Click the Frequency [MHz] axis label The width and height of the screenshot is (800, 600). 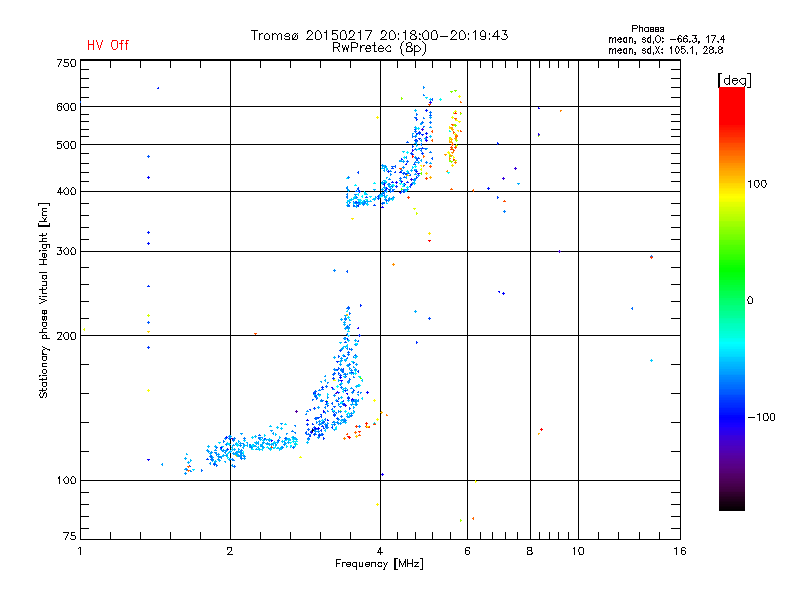(379, 565)
